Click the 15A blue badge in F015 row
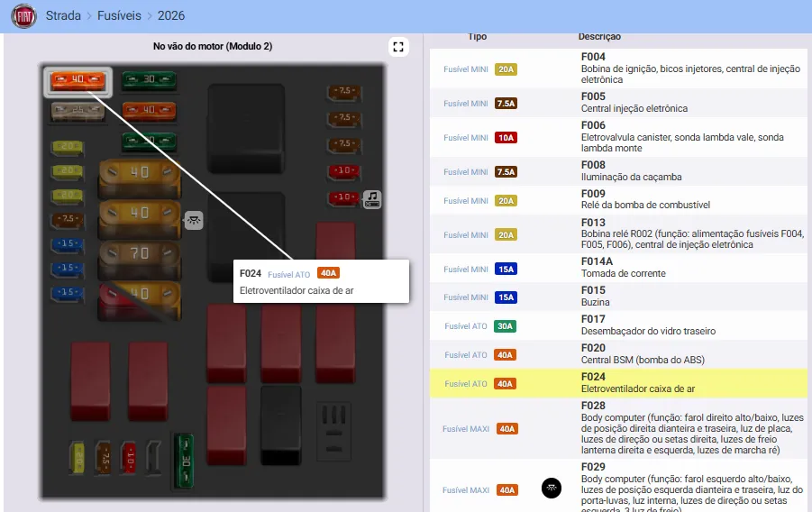 [x=506, y=297]
